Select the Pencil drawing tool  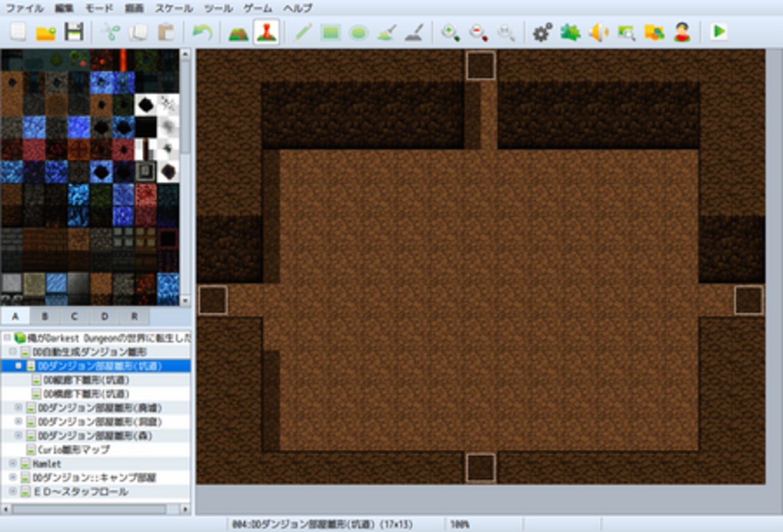point(303,31)
